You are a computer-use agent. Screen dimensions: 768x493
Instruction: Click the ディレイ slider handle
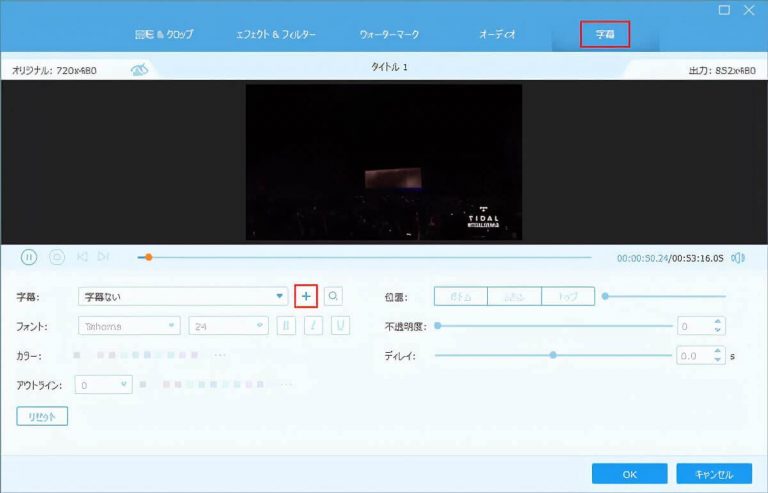tap(552, 355)
